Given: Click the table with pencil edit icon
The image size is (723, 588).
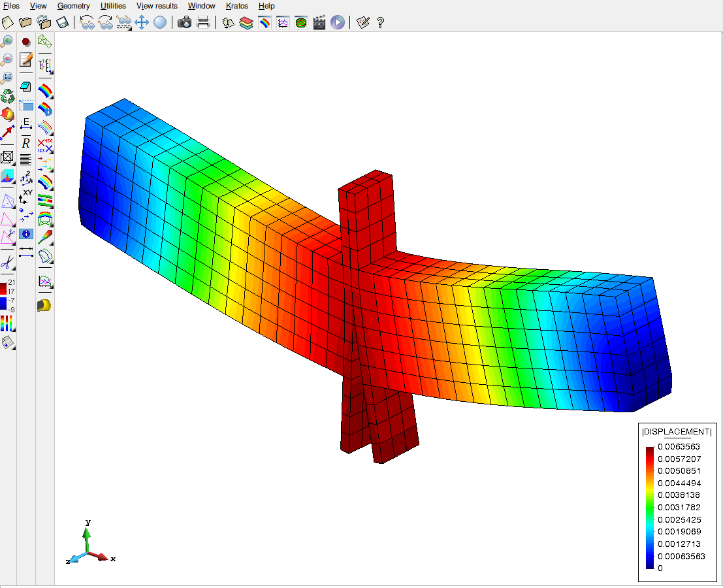Looking at the screenshot, I should tap(26, 59).
